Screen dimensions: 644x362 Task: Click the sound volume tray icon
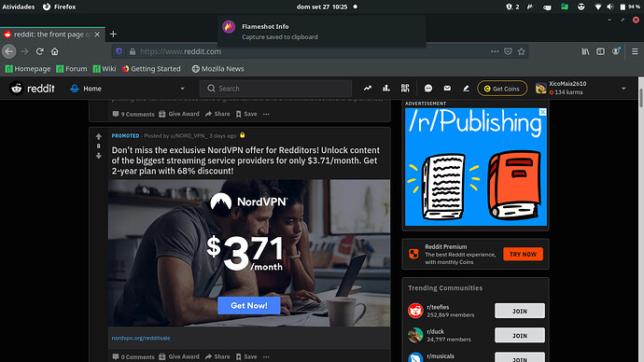(609, 7)
